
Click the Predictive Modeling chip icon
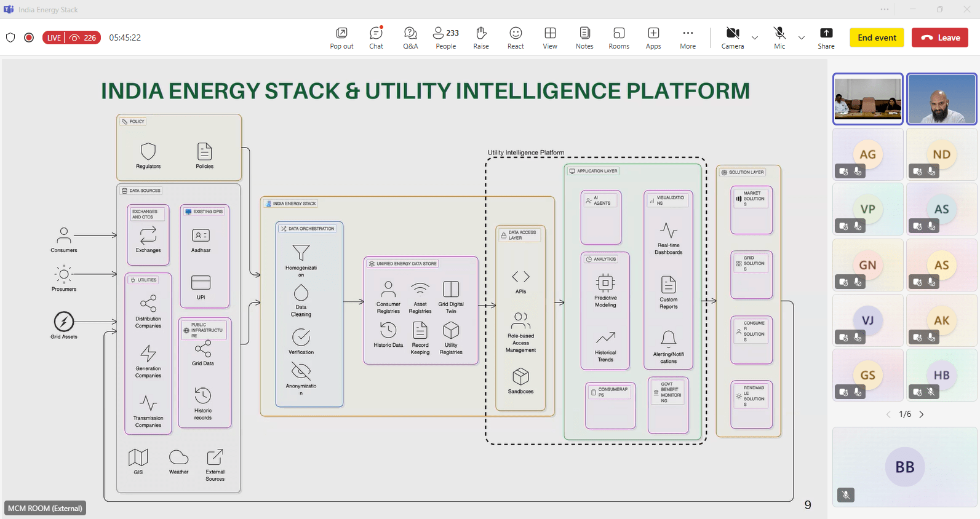[x=605, y=283]
